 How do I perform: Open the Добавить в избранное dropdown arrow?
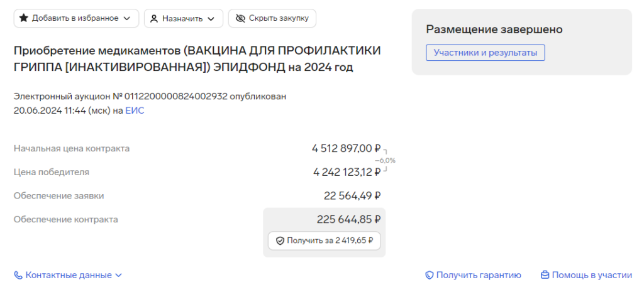click(127, 18)
